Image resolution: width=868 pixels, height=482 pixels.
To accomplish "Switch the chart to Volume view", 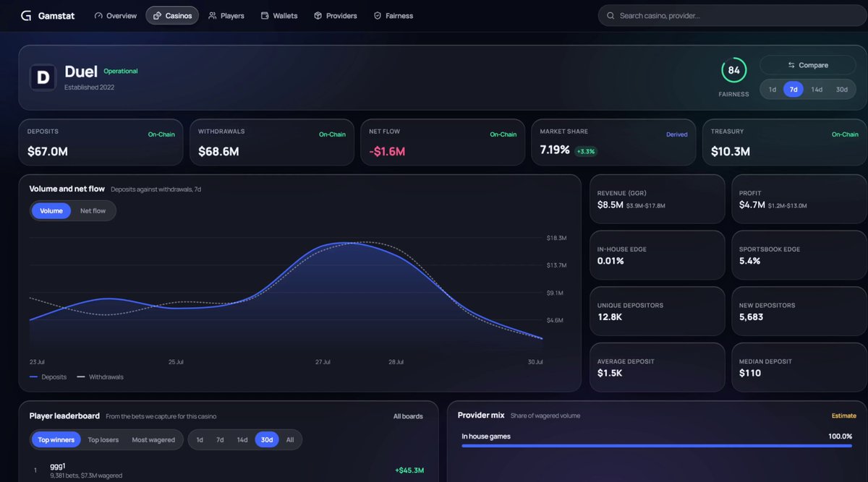I will click(51, 210).
